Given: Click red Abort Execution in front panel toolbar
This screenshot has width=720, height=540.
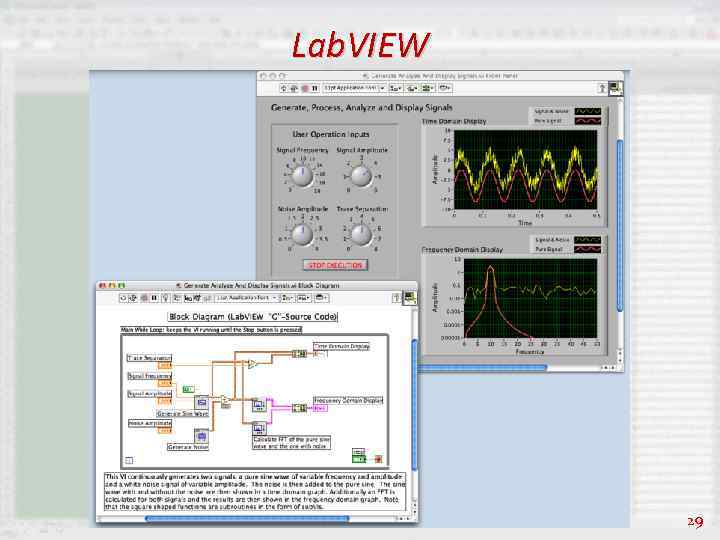Looking at the screenshot, I should pyautogui.click(x=305, y=88).
